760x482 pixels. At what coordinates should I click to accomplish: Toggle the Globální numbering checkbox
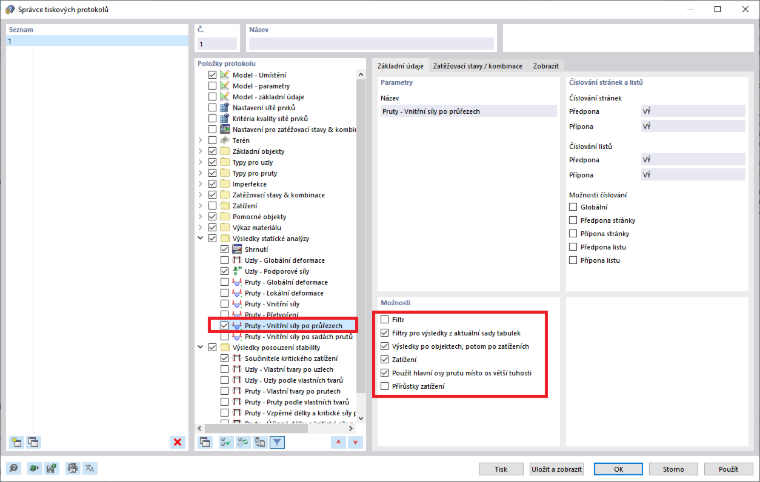coord(573,207)
